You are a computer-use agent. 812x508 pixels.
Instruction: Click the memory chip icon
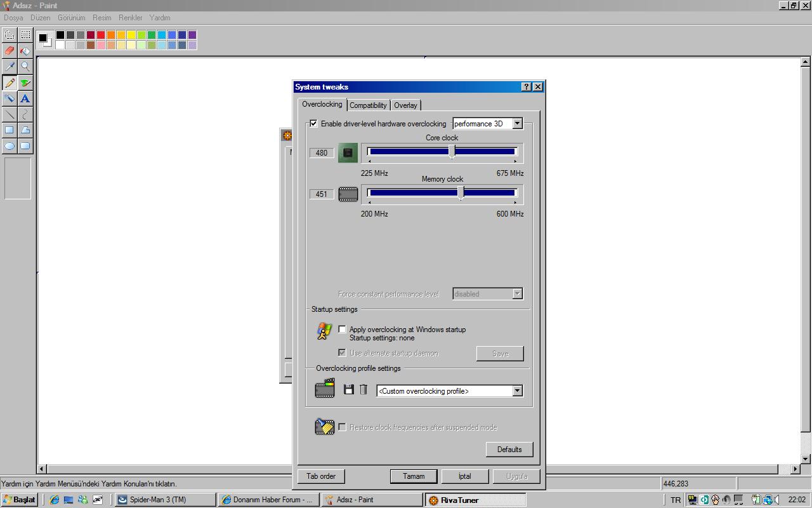click(x=348, y=194)
